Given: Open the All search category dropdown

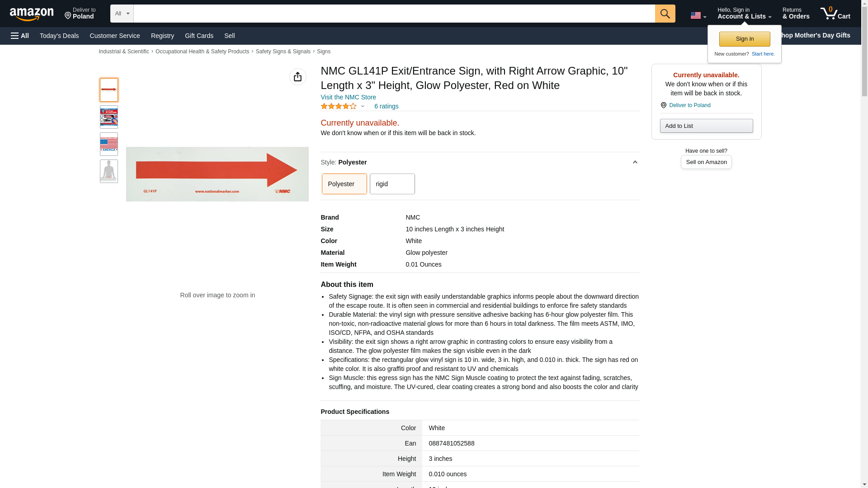Looking at the screenshot, I should click(122, 14).
